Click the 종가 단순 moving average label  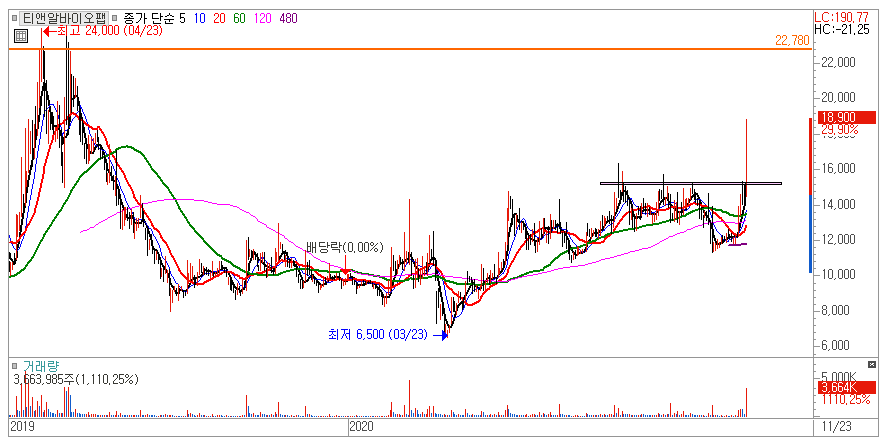[149, 18]
